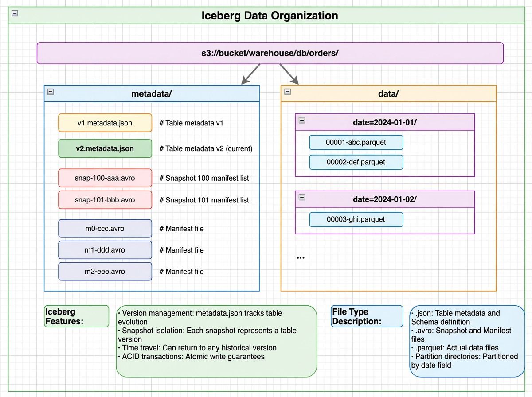Select the m0-ccc.avro manifest file shape
The width and height of the screenshot is (532, 397).
pos(105,228)
